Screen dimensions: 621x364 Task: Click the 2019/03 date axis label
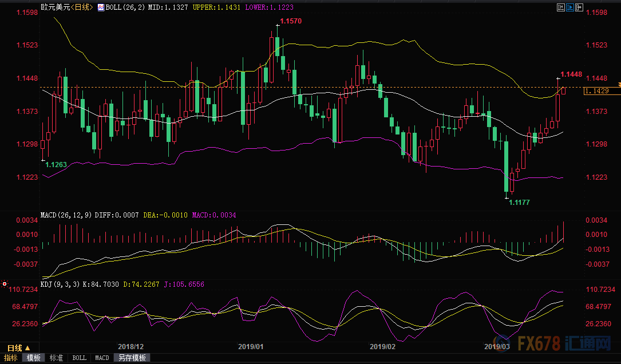(x=497, y=347)
